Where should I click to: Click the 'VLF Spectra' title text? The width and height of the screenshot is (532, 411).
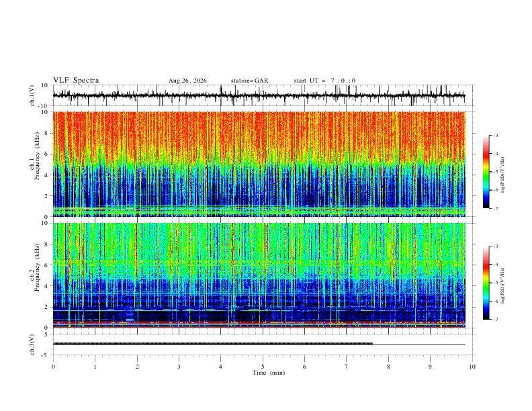click(76, 81)
